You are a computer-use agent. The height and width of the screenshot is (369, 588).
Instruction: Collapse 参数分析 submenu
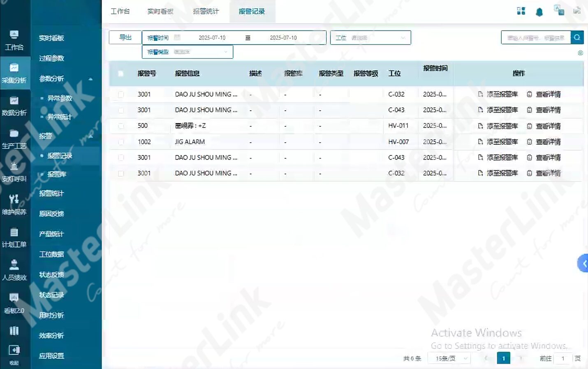click(x=90, y=79)
